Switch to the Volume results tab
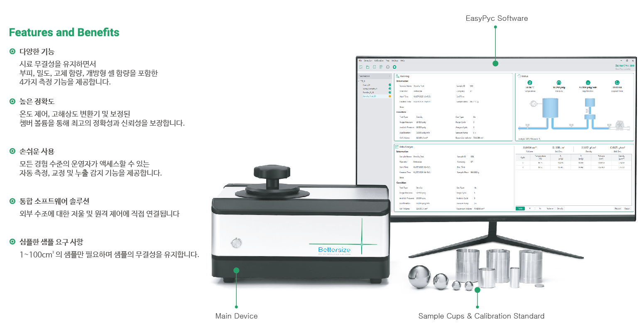This screenshot has height=331, width=644. pyautogui.click(x=550, y=208)
